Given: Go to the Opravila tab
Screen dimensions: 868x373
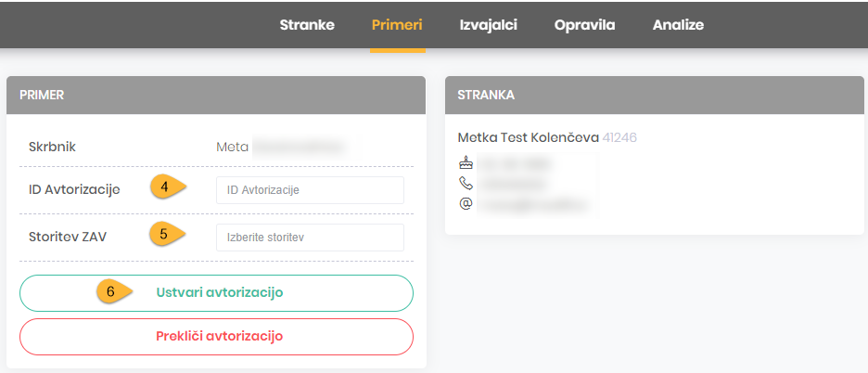Looking at the screenshot, I should (584, 25).
